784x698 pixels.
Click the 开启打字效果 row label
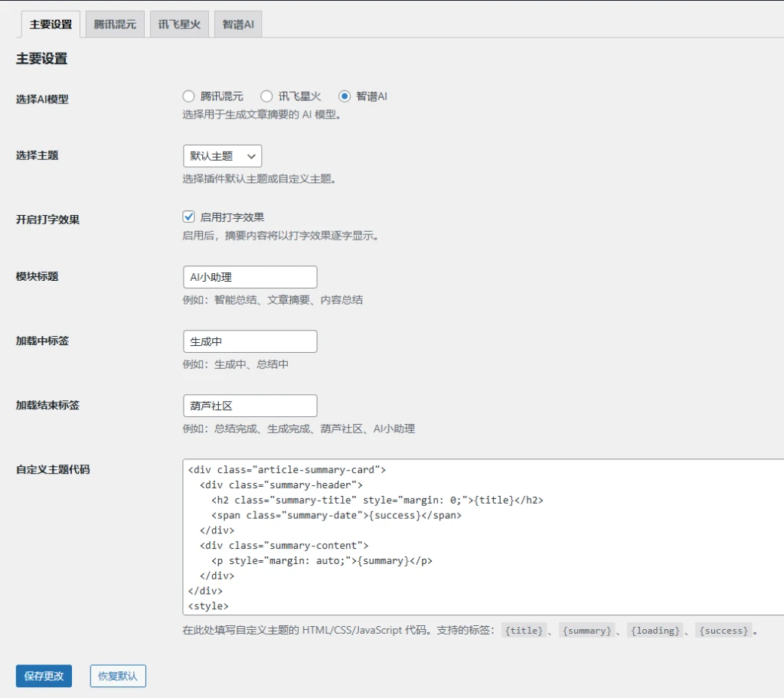47,220
